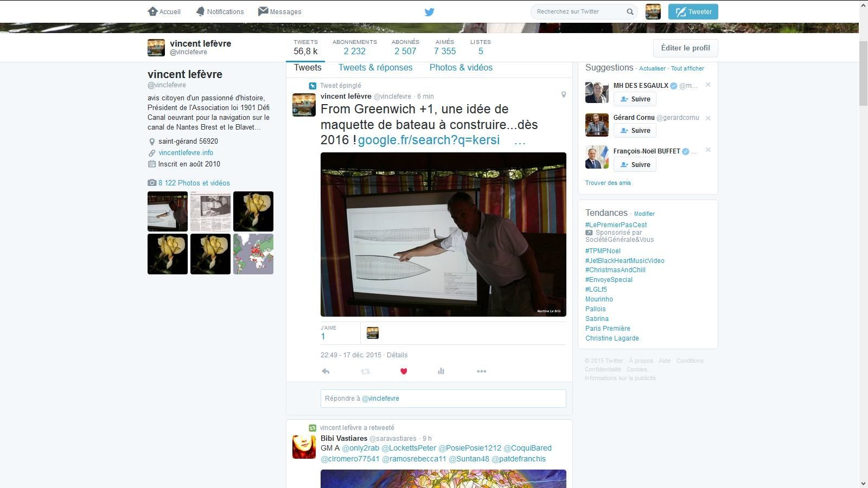
Task: Switch to Photos & vidéos tab
Action: 461,68
